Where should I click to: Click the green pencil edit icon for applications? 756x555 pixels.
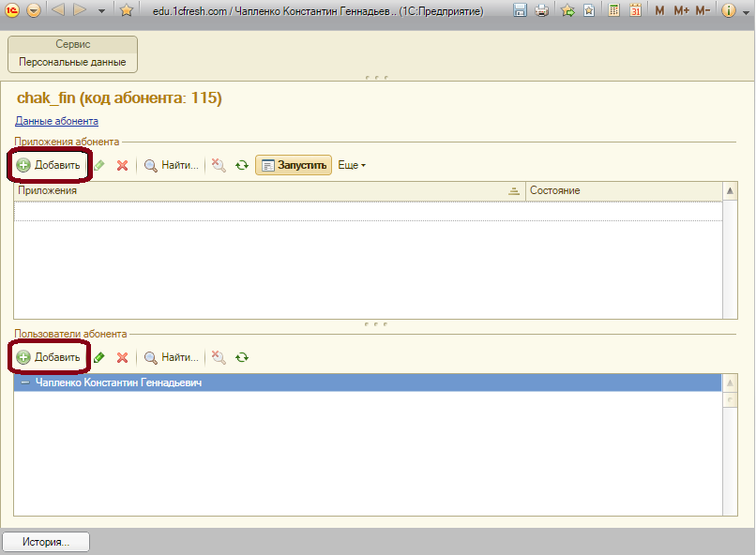[x=99, y=165]
